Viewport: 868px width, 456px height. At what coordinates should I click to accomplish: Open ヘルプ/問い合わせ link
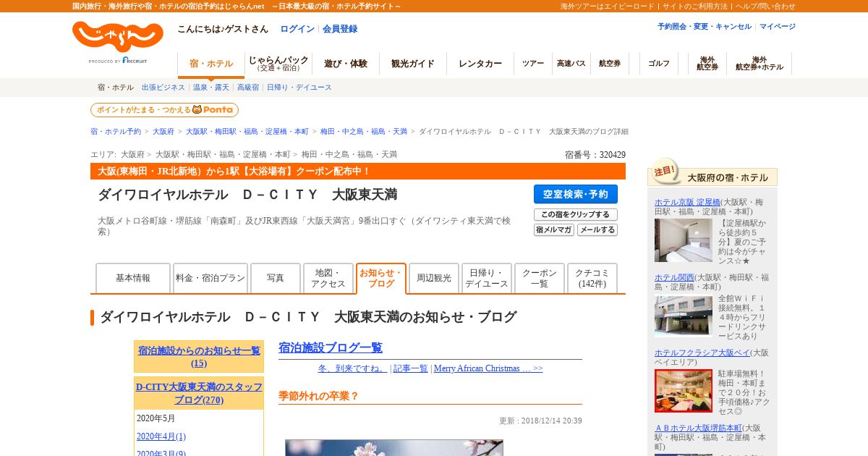765,6
